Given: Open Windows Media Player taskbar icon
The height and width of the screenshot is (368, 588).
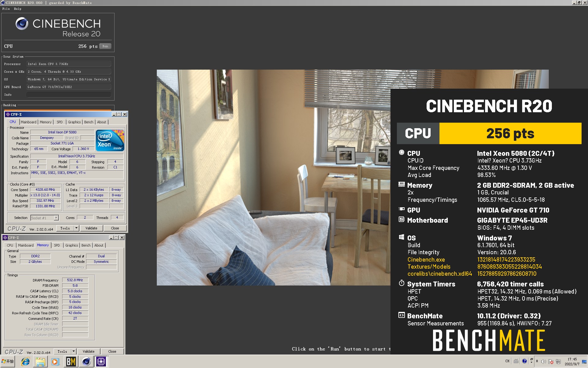Looking at the screenshot, I should (55, 362).
